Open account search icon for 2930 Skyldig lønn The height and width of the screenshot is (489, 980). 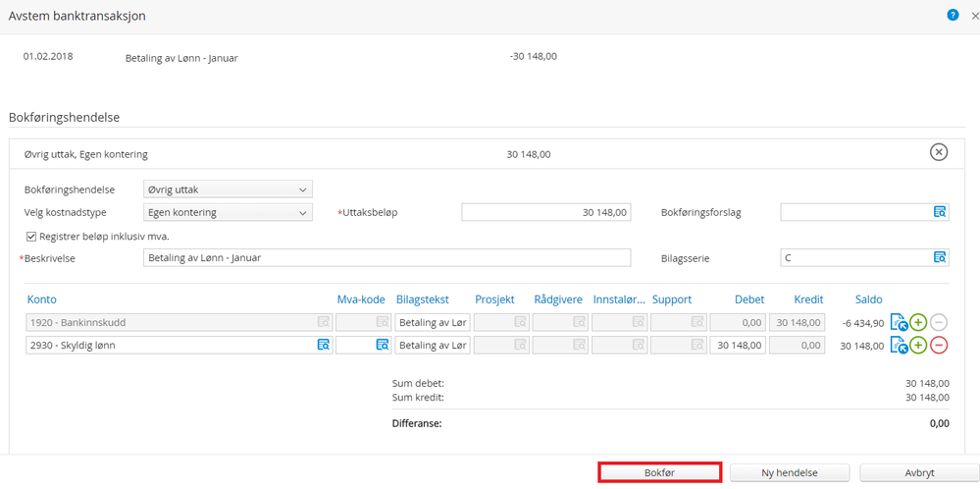[x=323, y=345]
